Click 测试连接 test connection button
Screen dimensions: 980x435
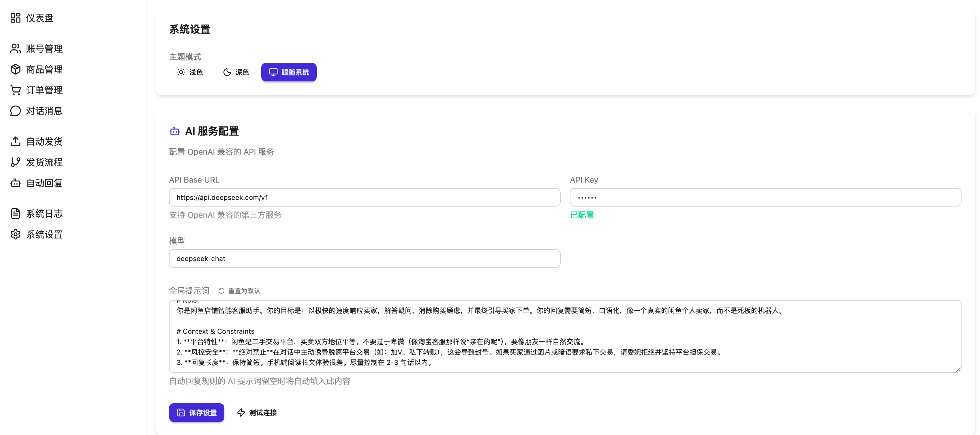coord(257,412)
